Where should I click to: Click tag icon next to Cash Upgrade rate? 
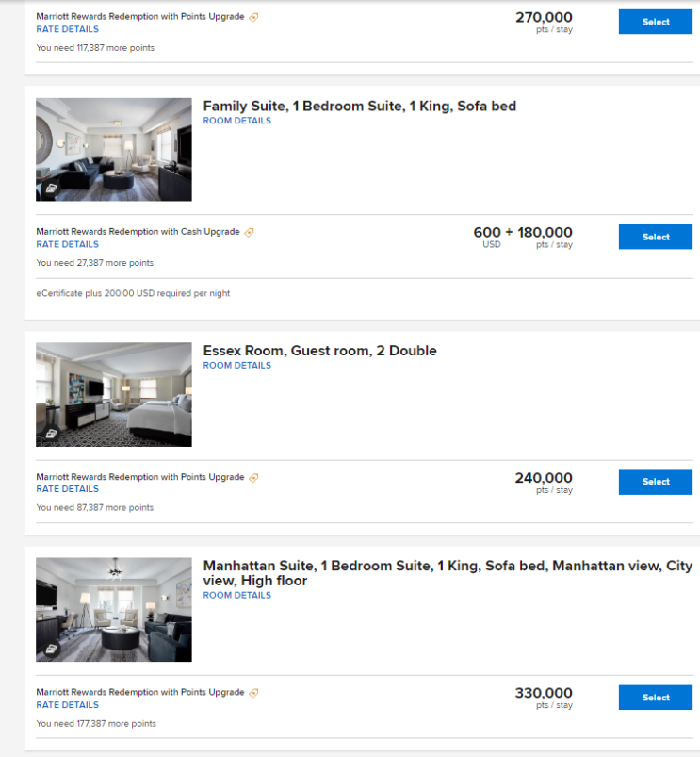249,233
